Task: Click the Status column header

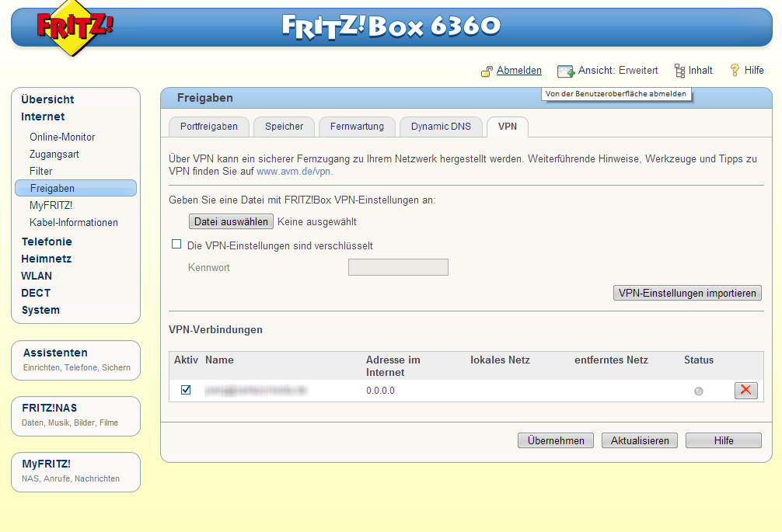Action: [x=699, y=360]
